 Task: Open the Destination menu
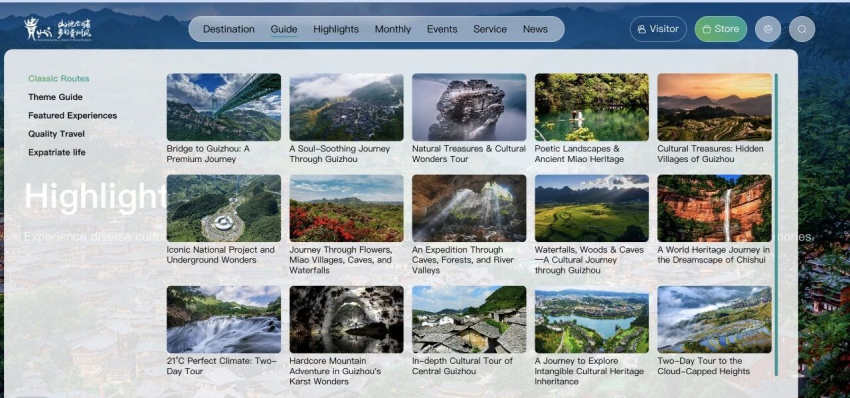229,29
